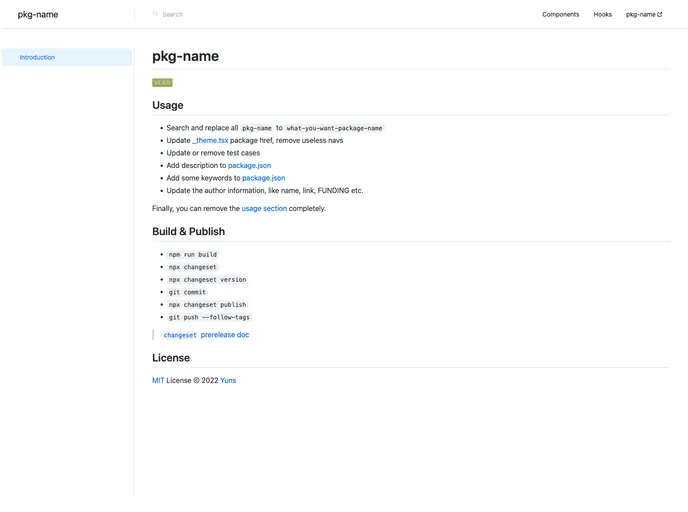Click the inline code what-you-want-package-name
688x512 pixels.
point(334,128)
